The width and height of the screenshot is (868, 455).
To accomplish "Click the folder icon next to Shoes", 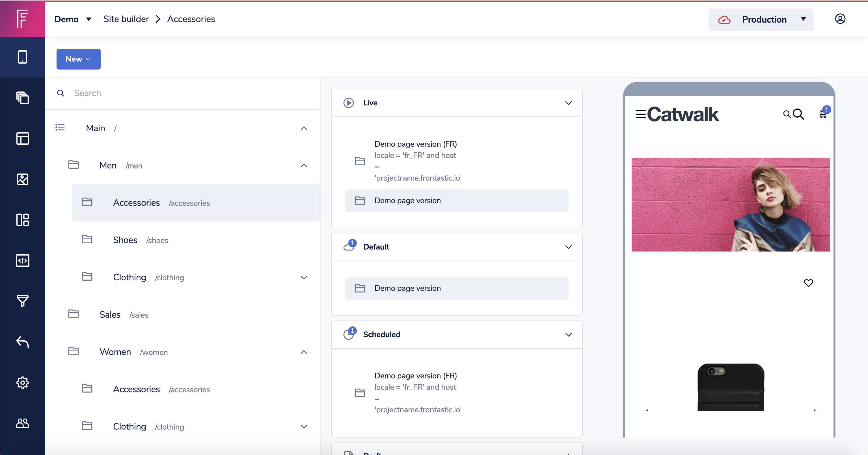I will [87, 239].
